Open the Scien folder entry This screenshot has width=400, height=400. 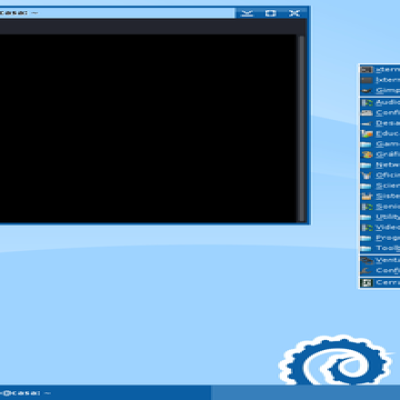(x=380, y=186)
